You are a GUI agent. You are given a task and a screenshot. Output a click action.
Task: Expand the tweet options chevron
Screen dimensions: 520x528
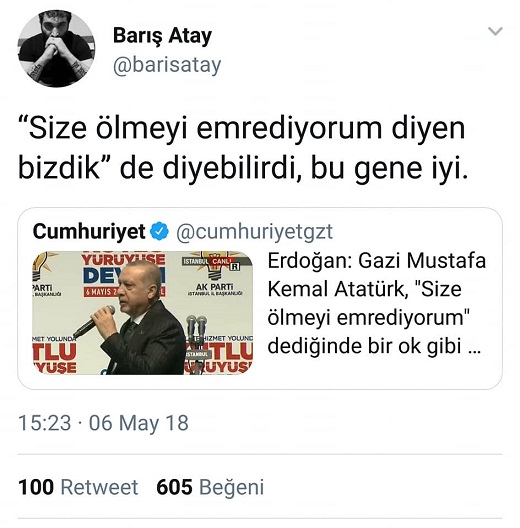click(x=495, y=31)
